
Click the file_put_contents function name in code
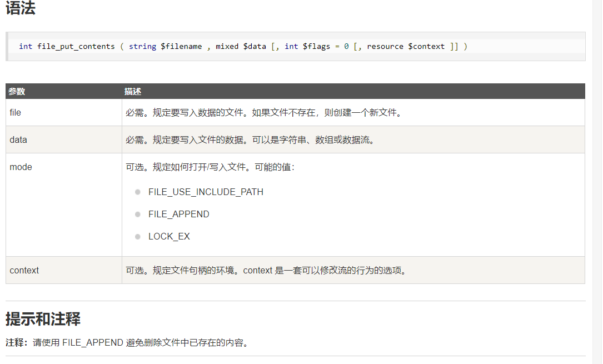tap(76, 47)
